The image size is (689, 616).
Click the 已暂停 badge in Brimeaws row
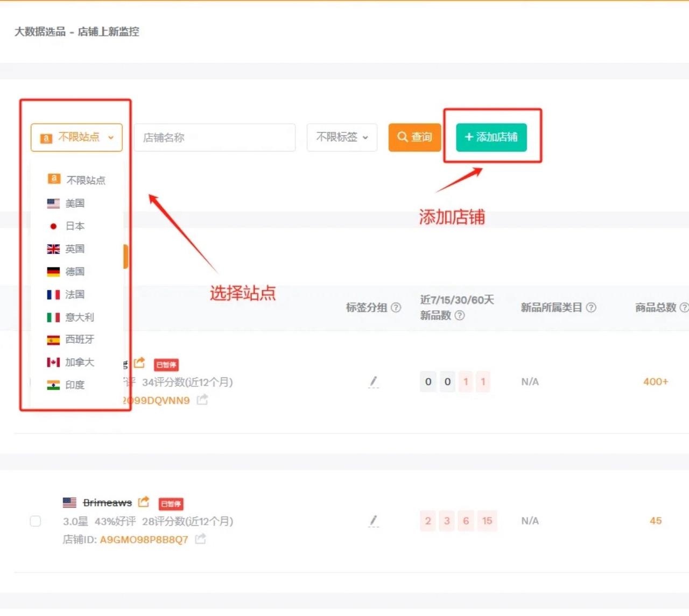(171, 504)
